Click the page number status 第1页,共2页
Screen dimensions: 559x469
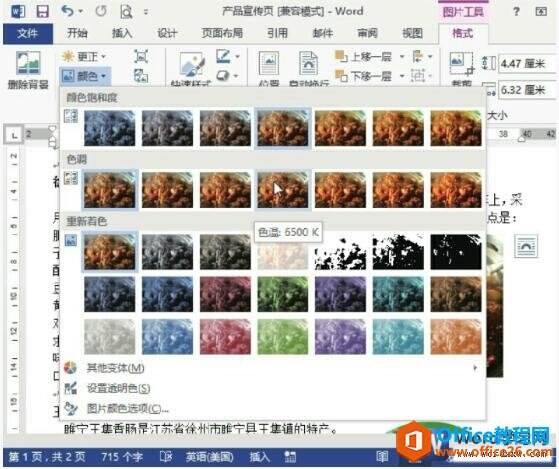click(x=47, y=457)
